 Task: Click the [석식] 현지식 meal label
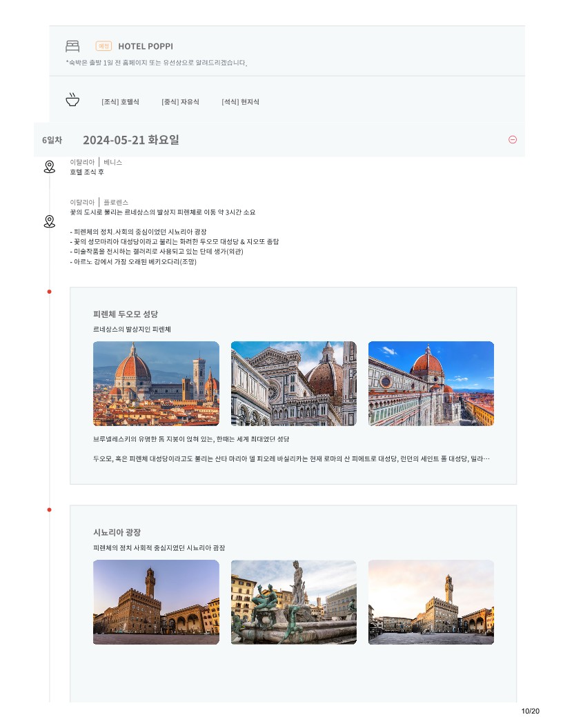[240, 101]
